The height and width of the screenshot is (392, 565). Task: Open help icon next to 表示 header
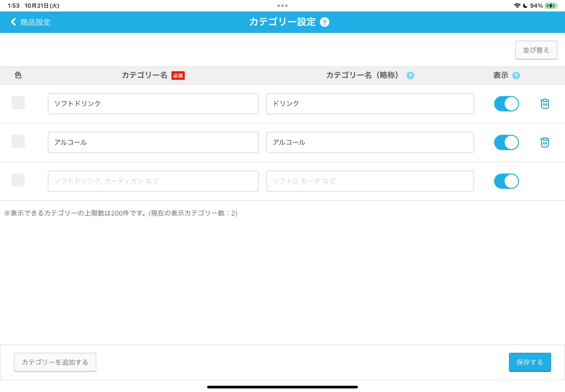516,76
